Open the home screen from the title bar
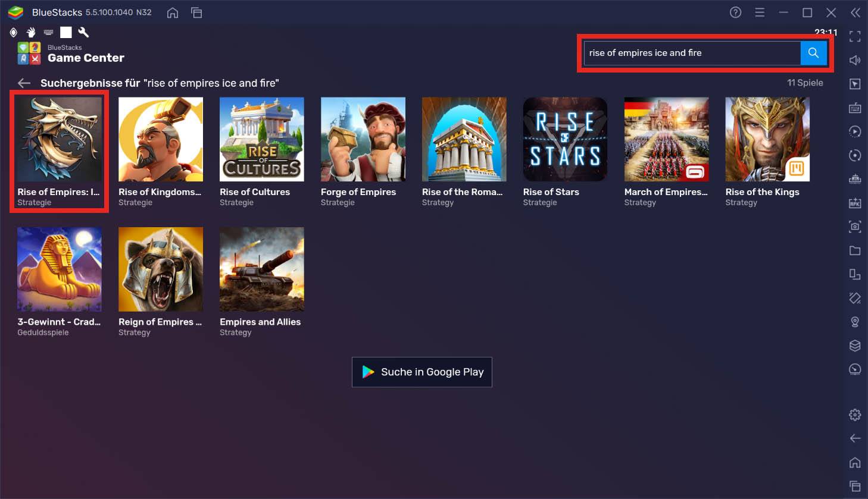 tap(173, 12)
